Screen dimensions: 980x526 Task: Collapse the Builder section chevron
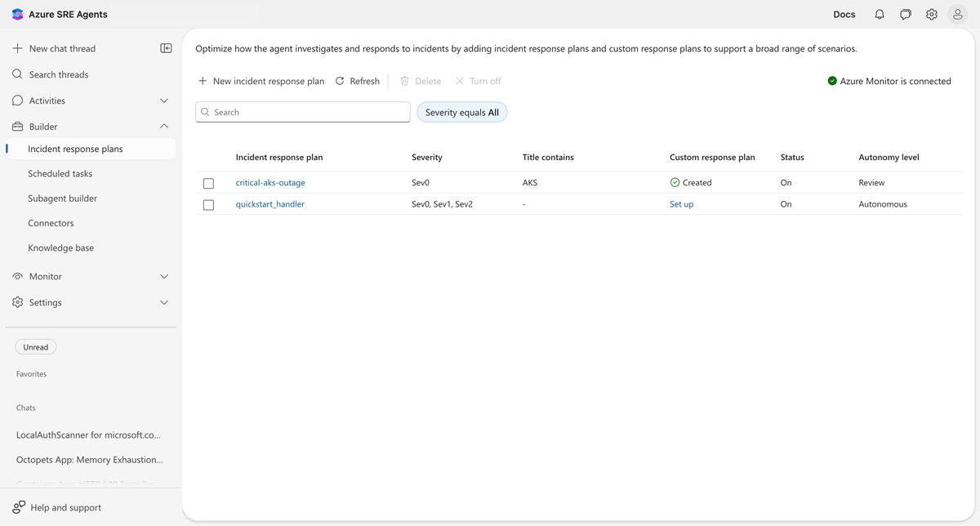tap(164, 127)
